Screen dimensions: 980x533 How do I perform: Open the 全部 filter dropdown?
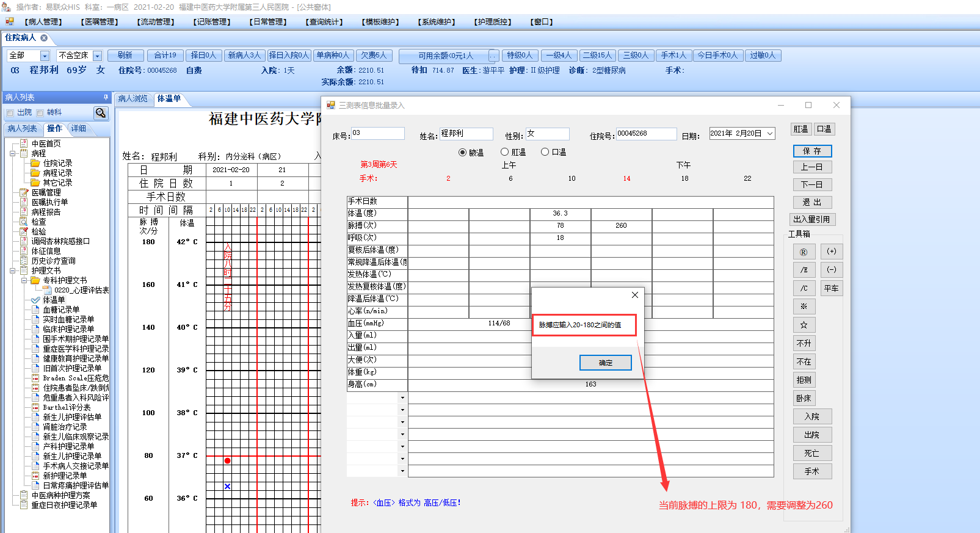45,56
